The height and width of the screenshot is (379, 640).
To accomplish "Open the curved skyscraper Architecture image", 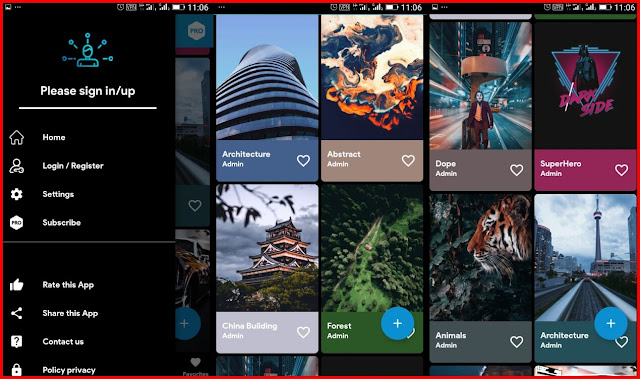I will point(267,78).
